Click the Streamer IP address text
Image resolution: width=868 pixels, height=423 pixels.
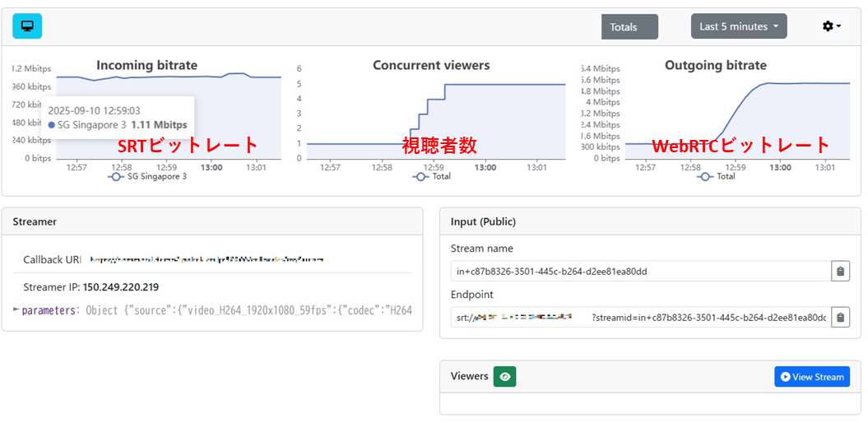120,287
